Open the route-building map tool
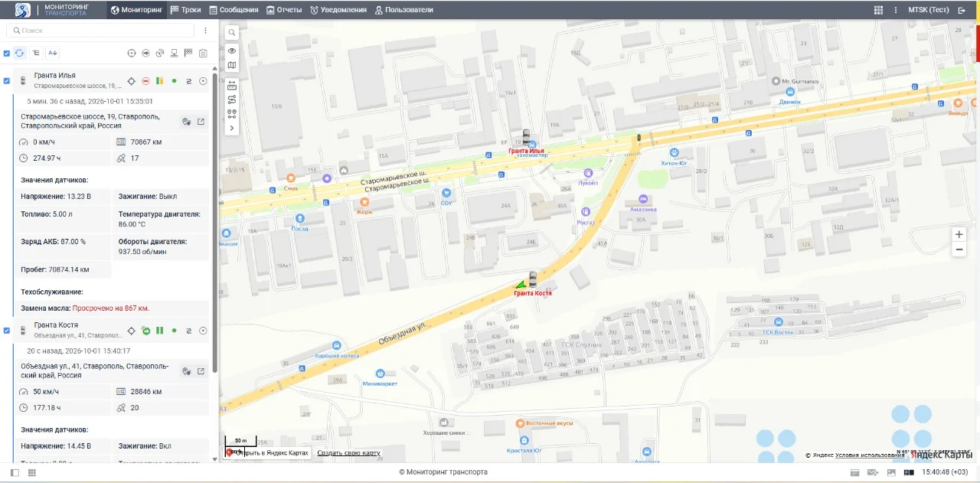980x483 pixels. pos(232,99)
